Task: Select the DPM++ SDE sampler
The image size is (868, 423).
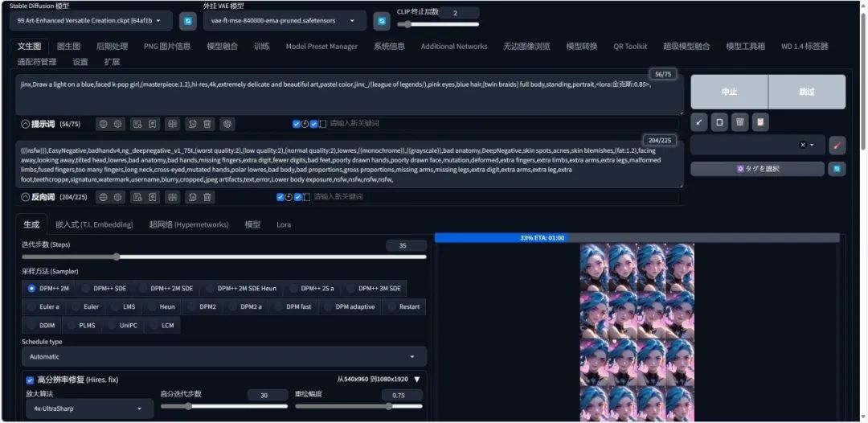Action: click(x=104, y=289)
